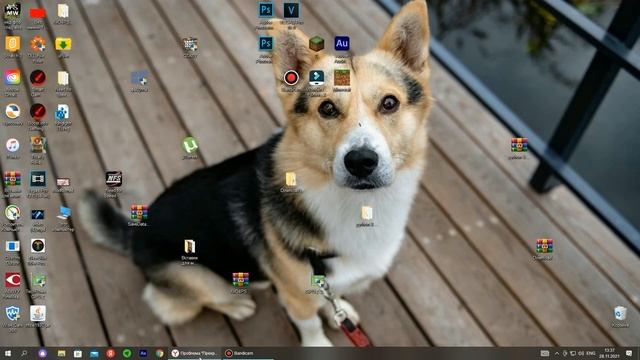Open the purple Alice assistant in taskbar
640x360 pixels.
(42, 353)
